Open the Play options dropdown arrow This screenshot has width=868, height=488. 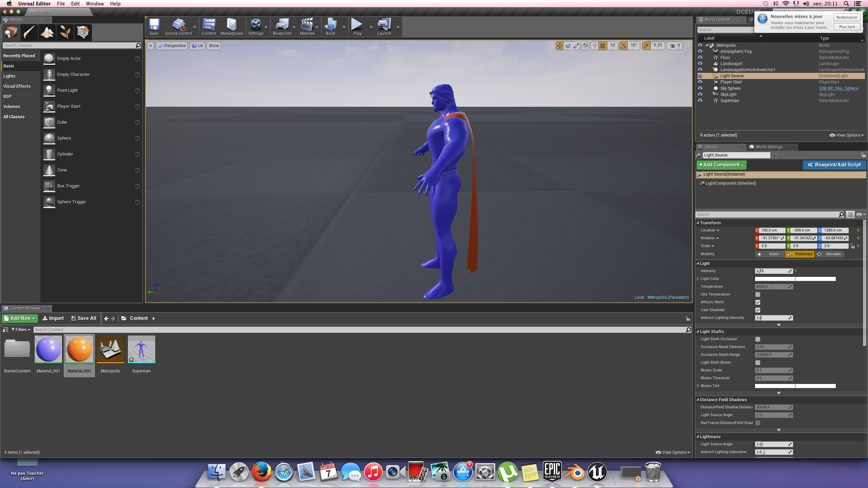coord(371,27)
